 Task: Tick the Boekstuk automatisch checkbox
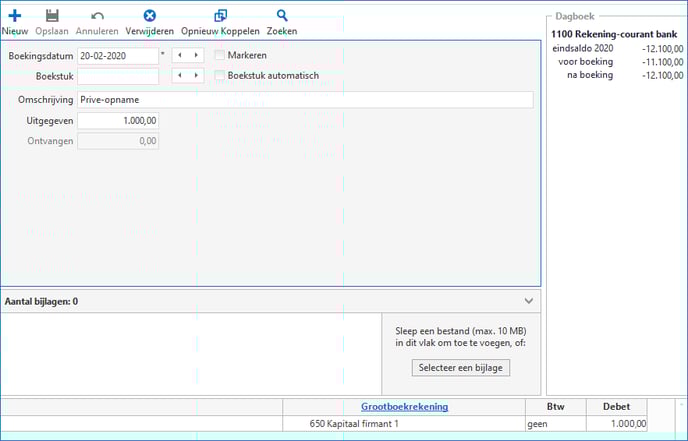click(220, 76)
